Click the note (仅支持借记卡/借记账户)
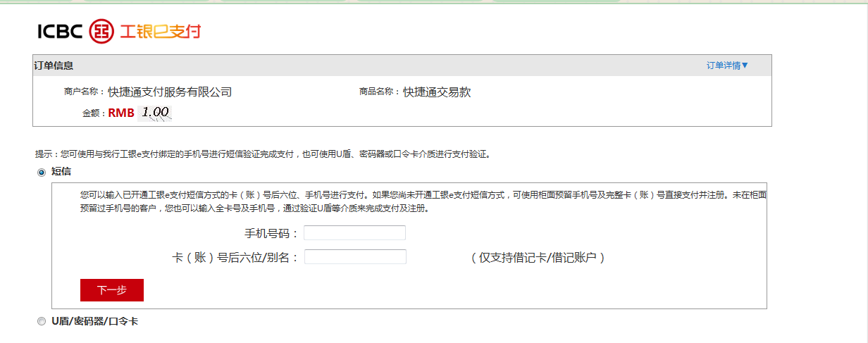868x343 pixels. [538, 258]
